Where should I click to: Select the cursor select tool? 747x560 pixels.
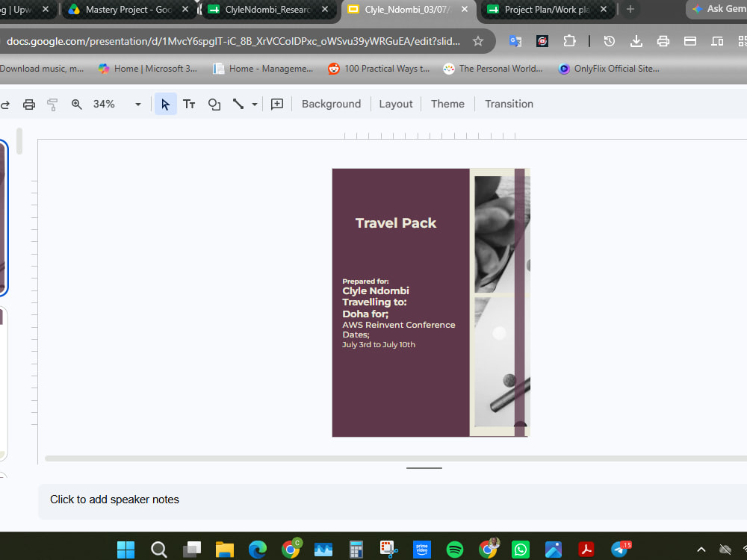[x=165, y=105]
